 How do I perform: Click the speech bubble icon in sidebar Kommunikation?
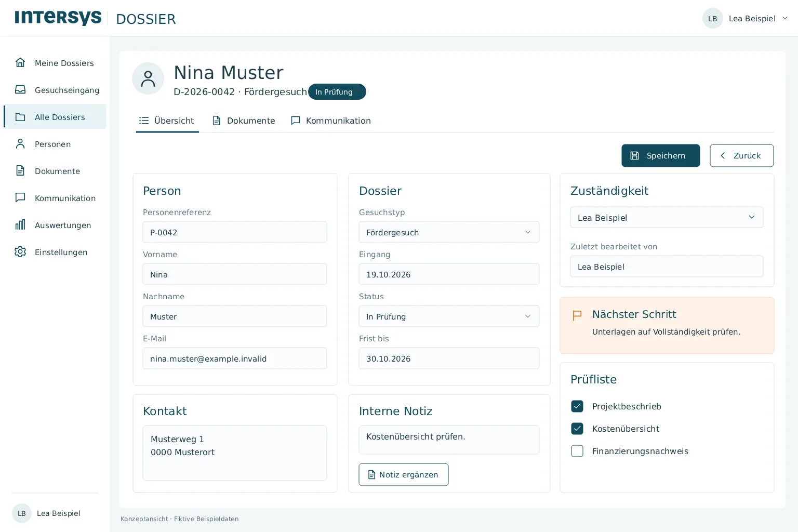point(20,198)
